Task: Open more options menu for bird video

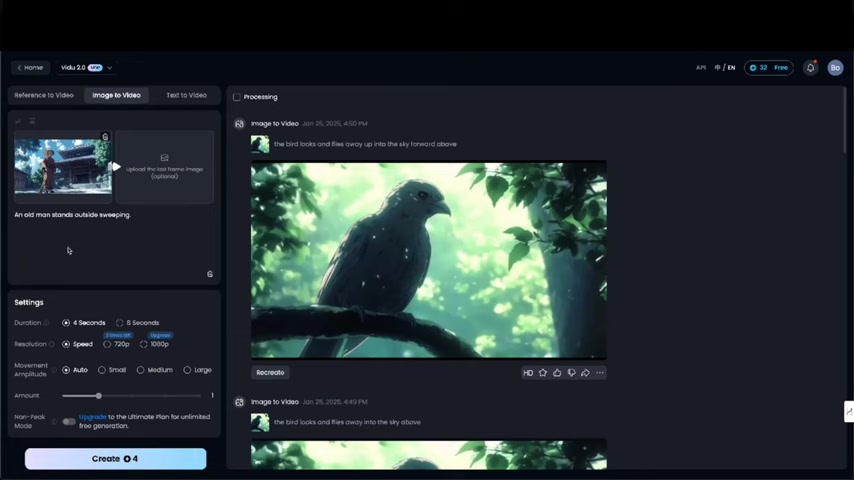Action: [600, 373]
